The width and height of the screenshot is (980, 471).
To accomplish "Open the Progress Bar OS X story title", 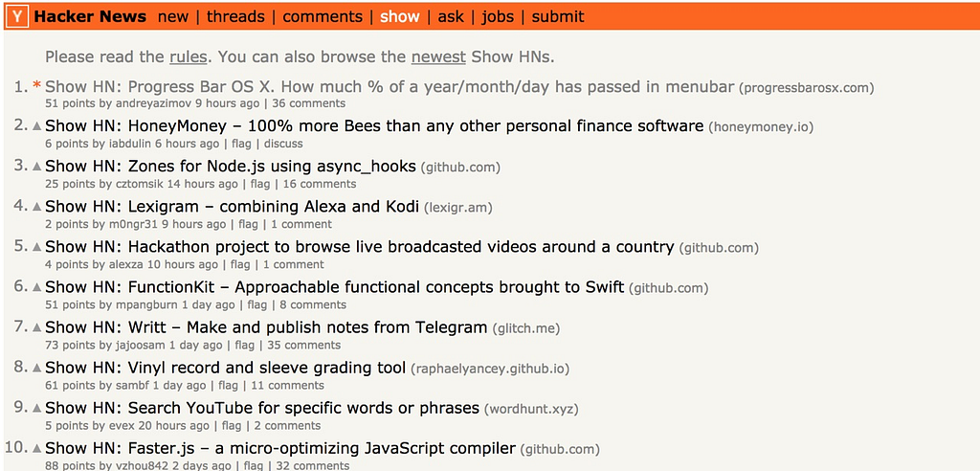I will tap(390, 86).
